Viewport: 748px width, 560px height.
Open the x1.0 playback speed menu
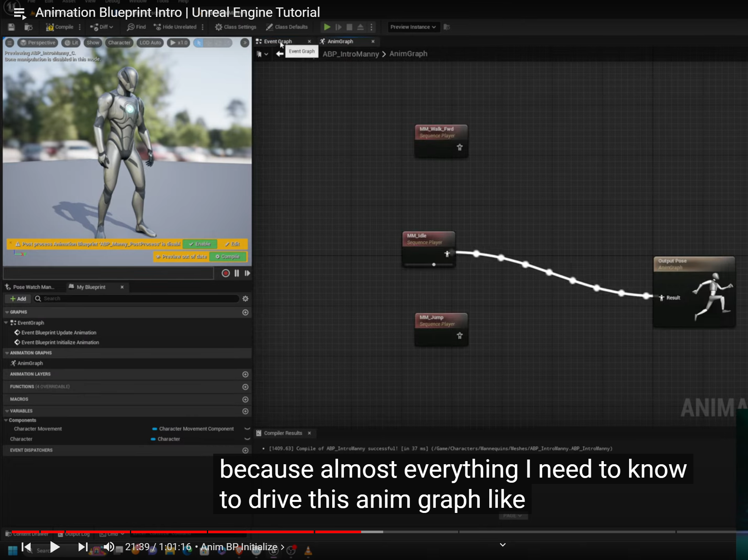click(x=179, y=43)
